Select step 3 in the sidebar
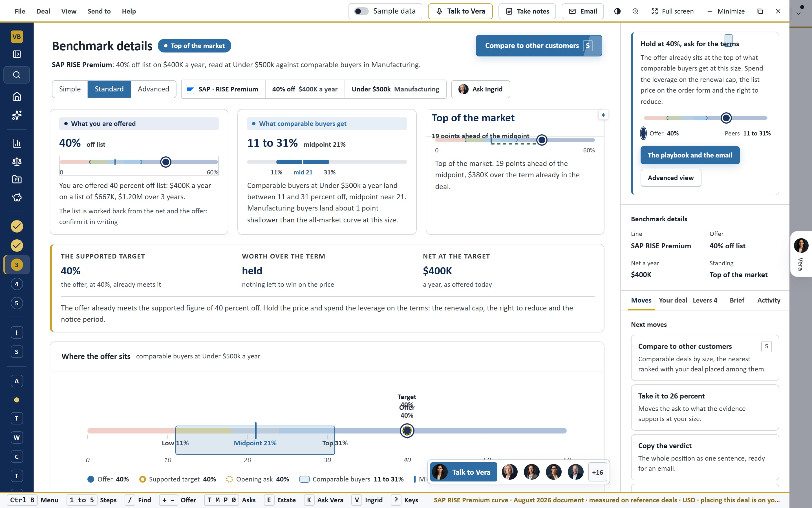This screenshot has width=812, height=508. click(x=16, y=265)
